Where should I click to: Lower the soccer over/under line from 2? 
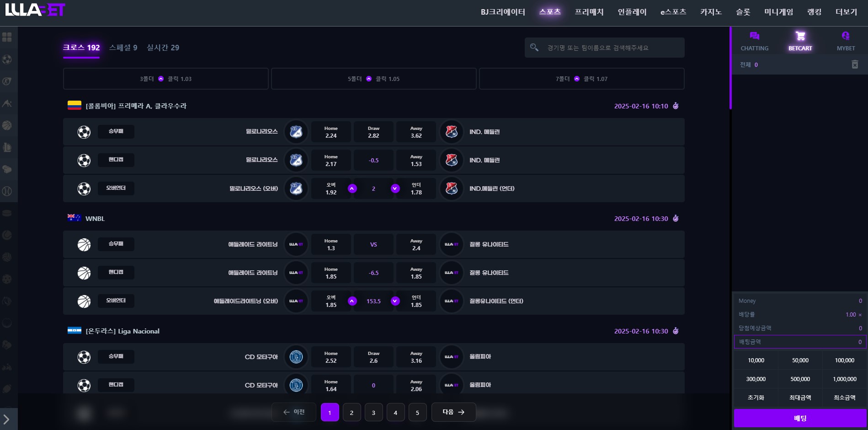[x=395, y=188]
